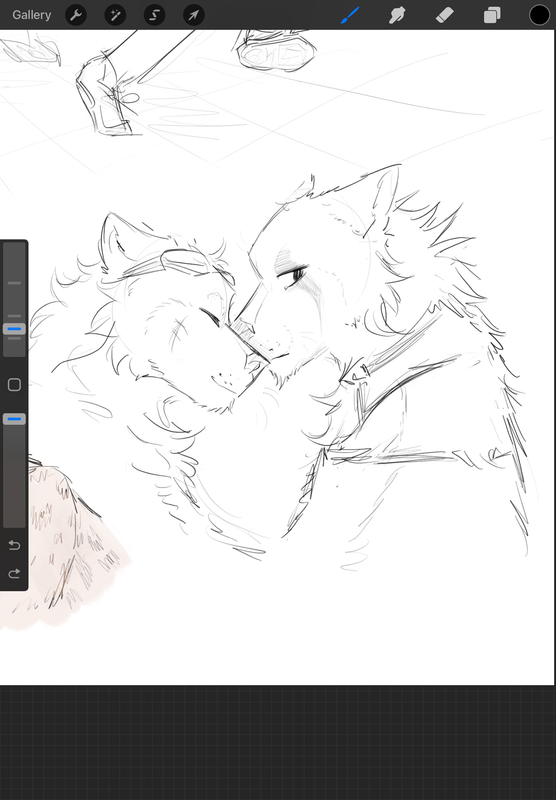Open the black color picker swatch

(539, 15)
